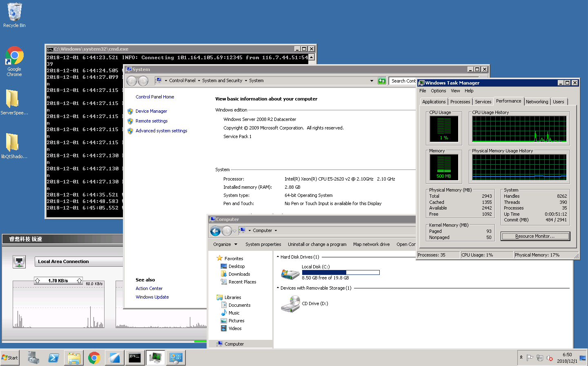Select Downloads in the Favorites tree

click(239, 274)
